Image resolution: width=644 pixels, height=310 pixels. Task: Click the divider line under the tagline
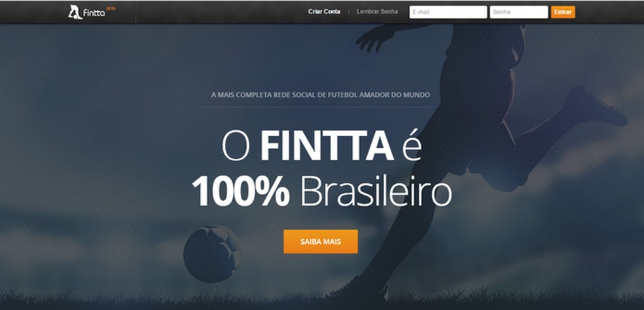point(320,107)
